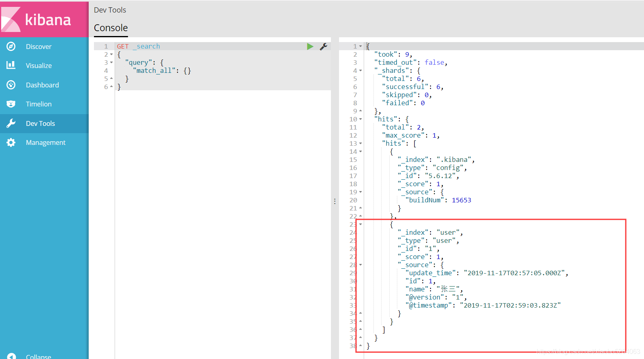Click "query": { line in editor
Image resolution: width=644 pixels, height=359 pixels.
pos(145,62)
